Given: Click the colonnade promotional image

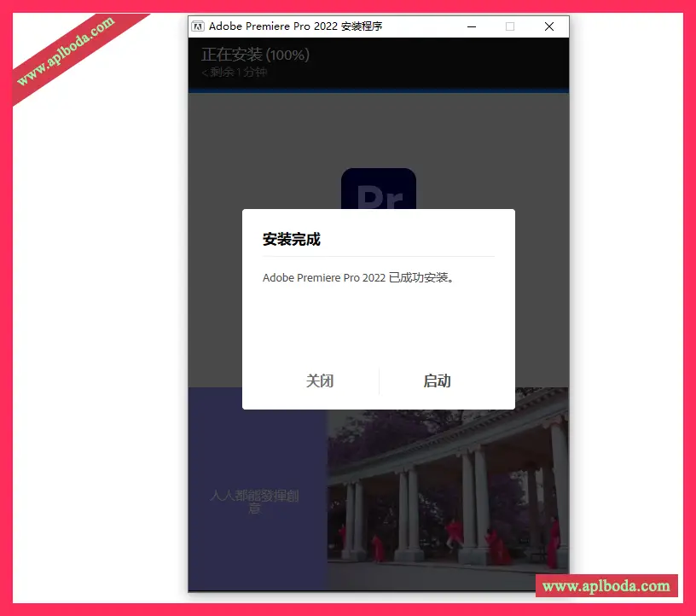Looking at the screenshot, I should coord(448,490).
